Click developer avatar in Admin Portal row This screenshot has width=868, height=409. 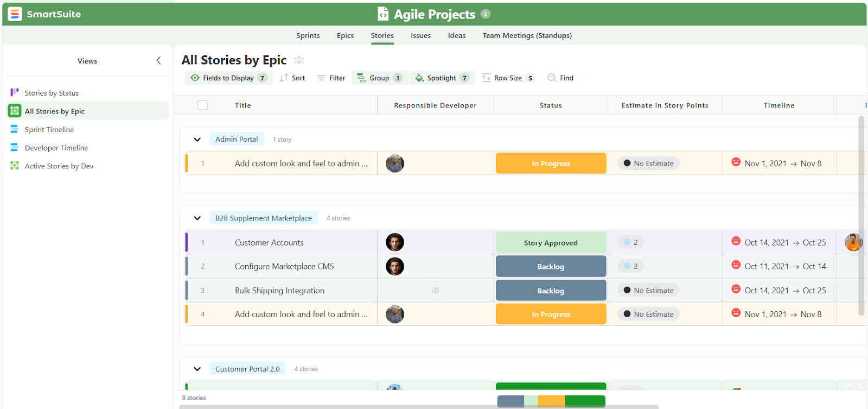click(x=395, y=163)
